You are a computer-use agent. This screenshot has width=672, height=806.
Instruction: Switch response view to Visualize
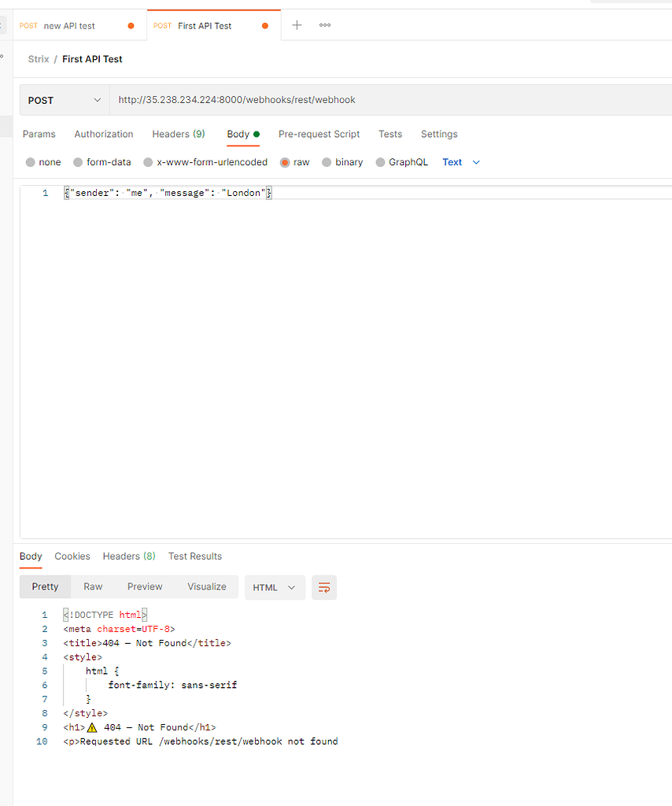[206, 586]
